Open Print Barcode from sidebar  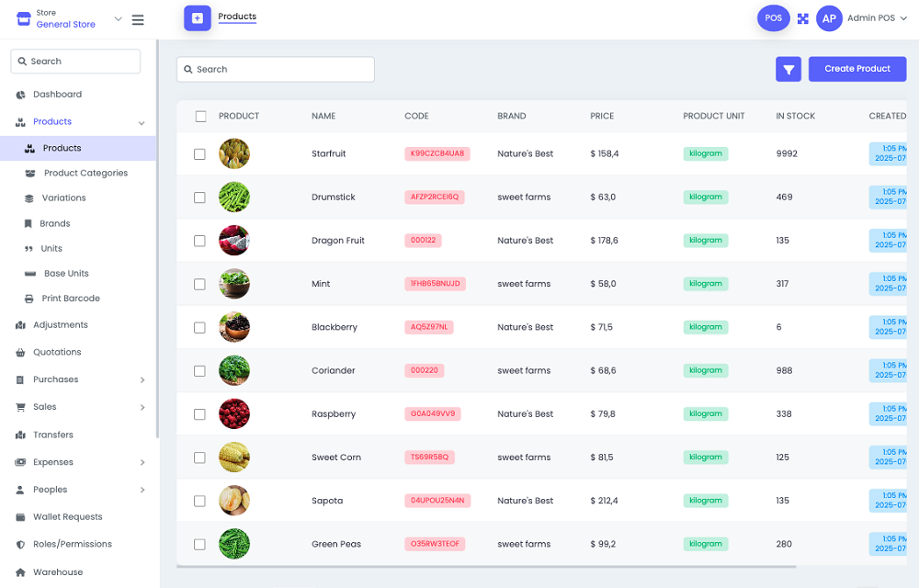coord(71,299)
